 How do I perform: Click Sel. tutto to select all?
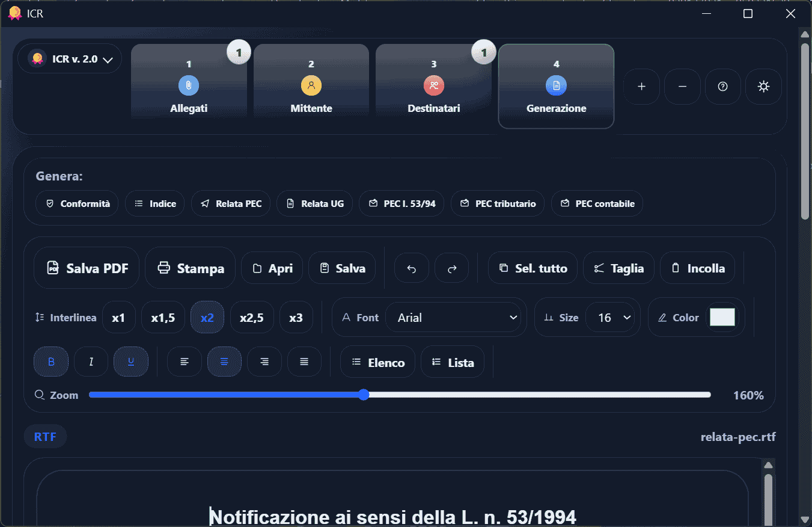pos(533,268)
